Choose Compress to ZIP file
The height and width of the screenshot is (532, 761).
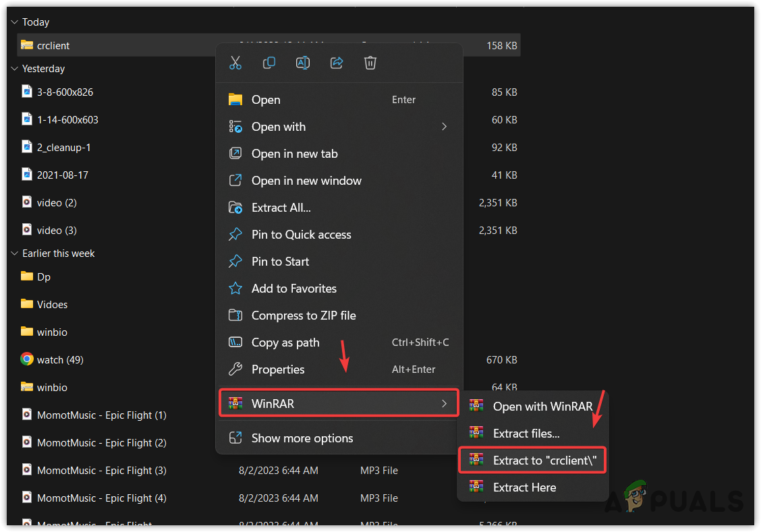point(304,316)
